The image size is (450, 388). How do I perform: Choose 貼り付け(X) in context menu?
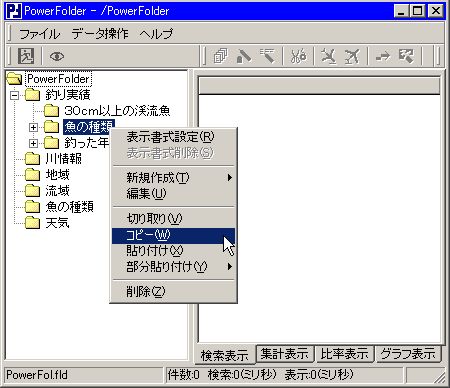(x=173, y=251)
